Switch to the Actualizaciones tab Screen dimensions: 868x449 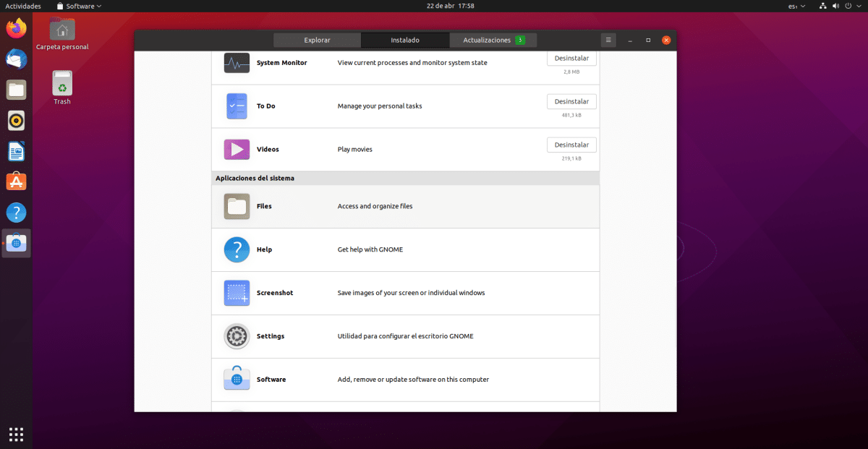493,40
